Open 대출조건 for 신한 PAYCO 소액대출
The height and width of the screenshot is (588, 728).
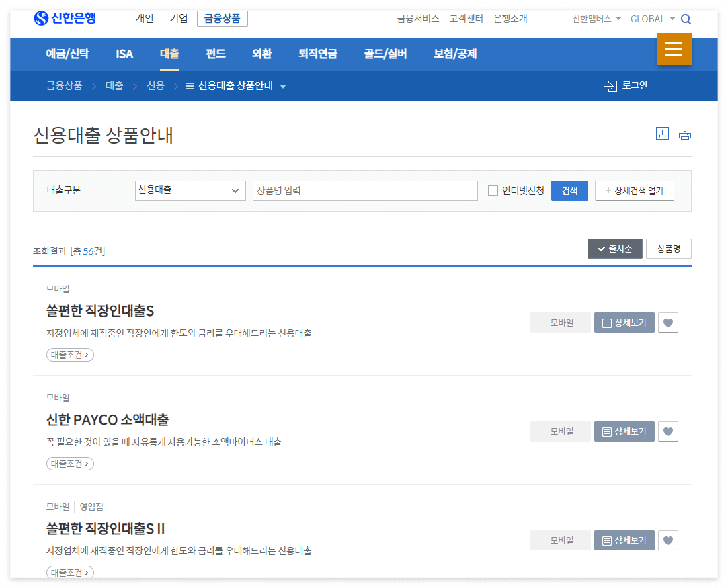69,463
